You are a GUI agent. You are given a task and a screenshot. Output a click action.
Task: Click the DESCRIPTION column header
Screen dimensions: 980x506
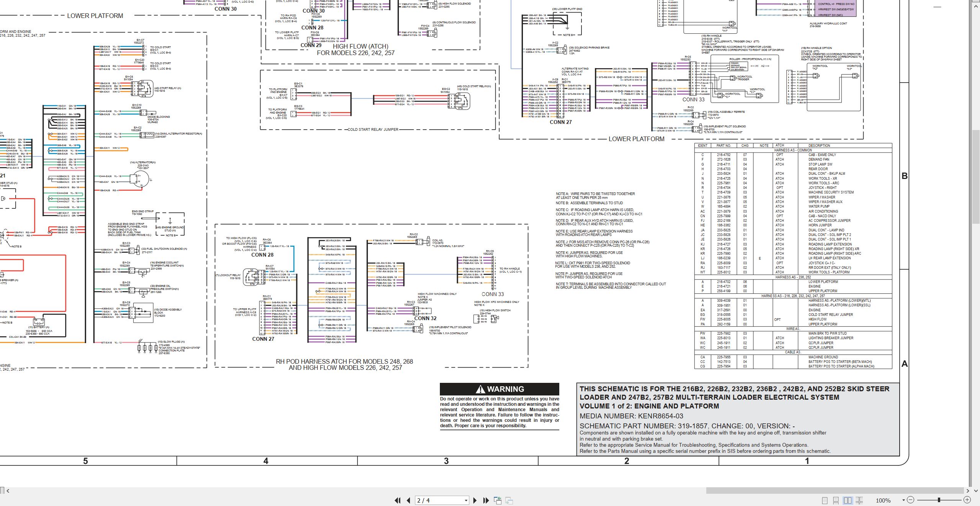click(x=819, y=146)
